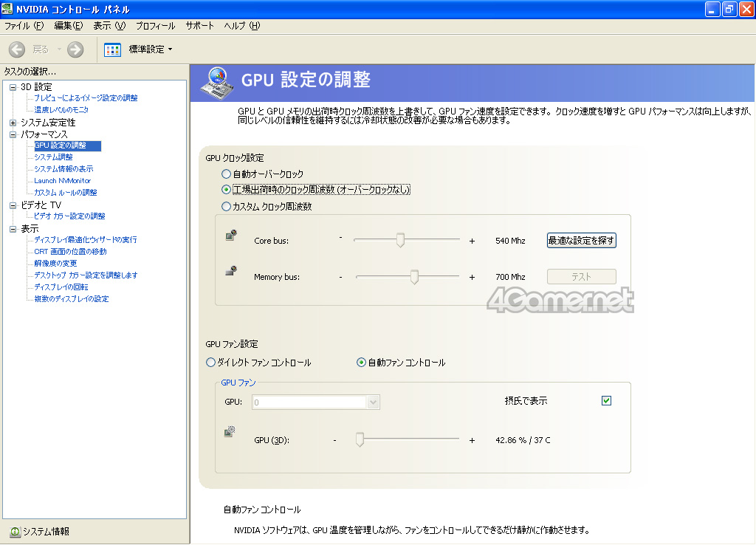The width and height of the screenshot is (756, 545).
Task: Click the 700 Mhz memory clock value
Action: tap(510, 277)
